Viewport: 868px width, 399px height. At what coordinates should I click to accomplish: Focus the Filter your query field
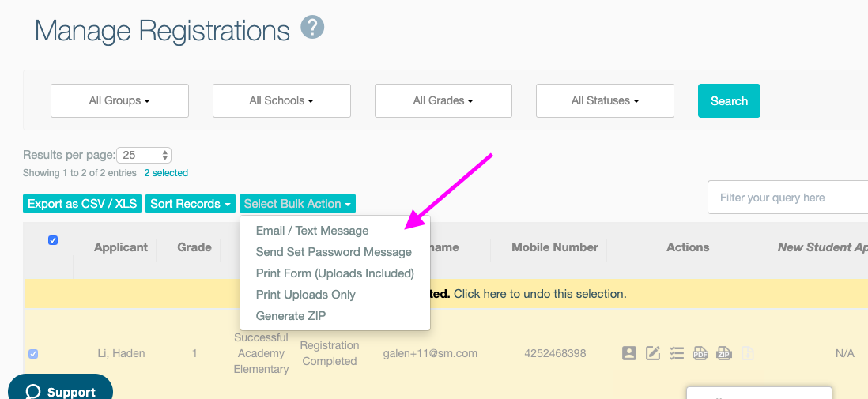[x=787, y=198]
